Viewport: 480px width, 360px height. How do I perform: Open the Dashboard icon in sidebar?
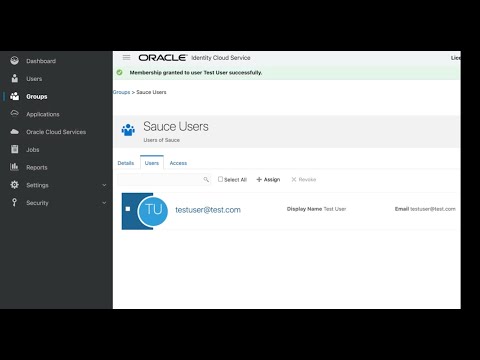[x=14, y=61]
